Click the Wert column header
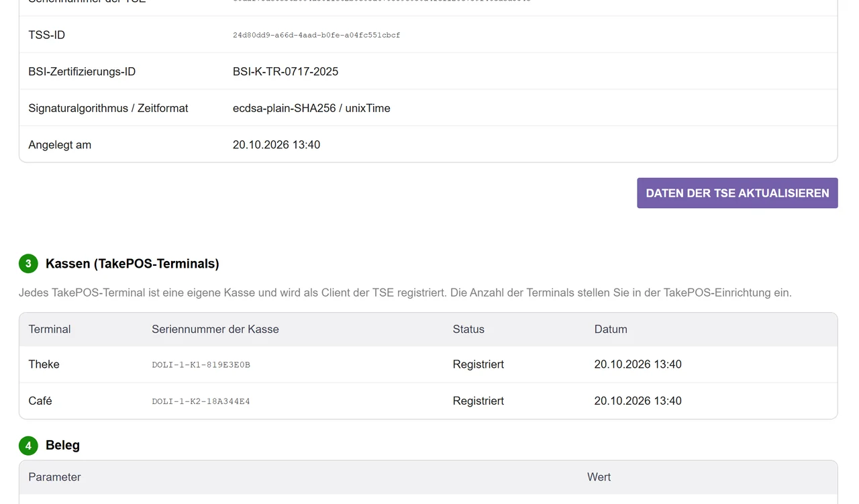Screen dimensions: 859x504 (x=599, y=477)
